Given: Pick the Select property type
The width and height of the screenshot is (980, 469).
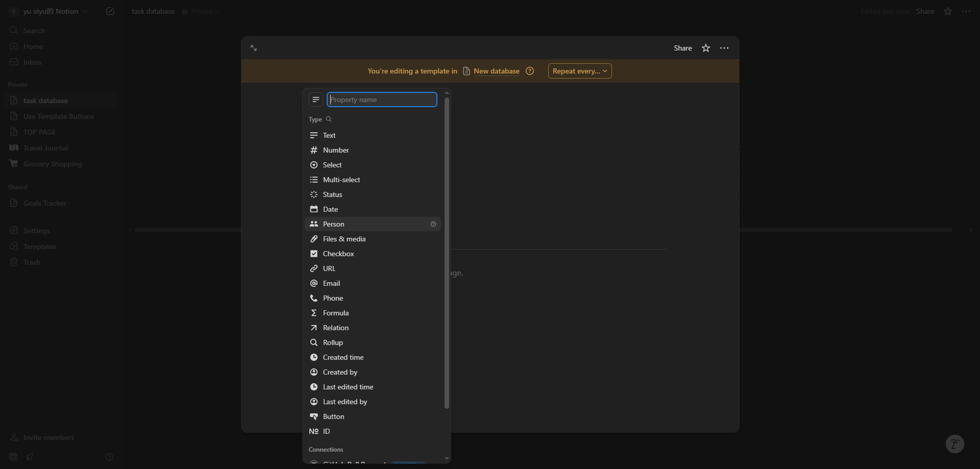Looking at the screenshot, I should point(373,165).
